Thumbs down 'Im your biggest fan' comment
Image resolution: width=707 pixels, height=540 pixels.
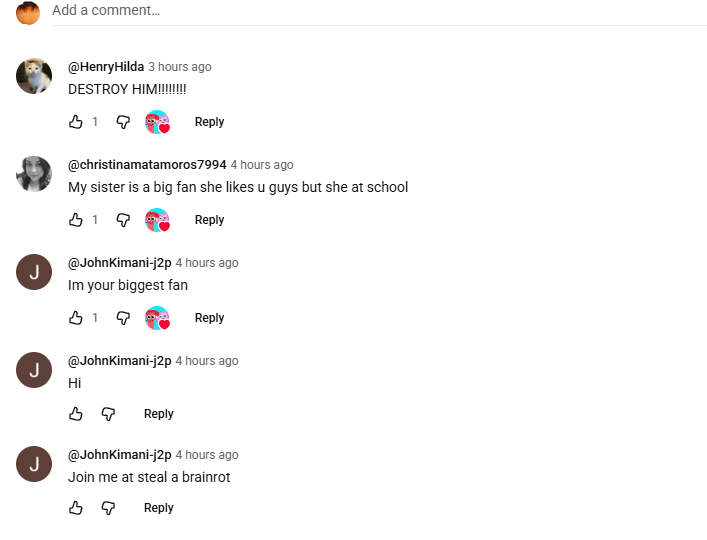point(123,318)
